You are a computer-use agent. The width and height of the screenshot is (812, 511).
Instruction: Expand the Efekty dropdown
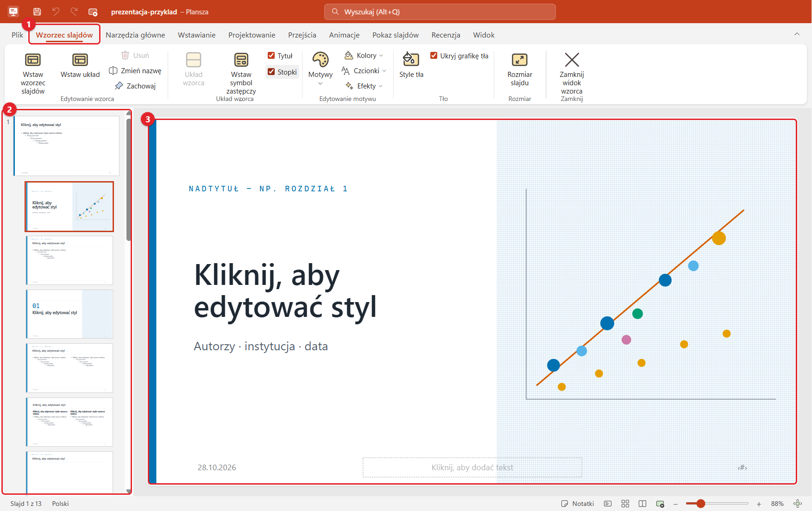coord(364,86)
